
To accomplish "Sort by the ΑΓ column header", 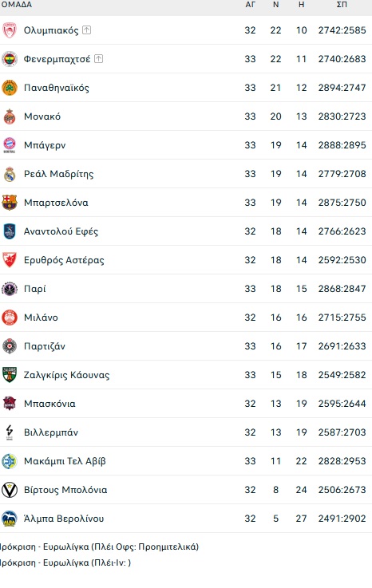I will (251, 5).
